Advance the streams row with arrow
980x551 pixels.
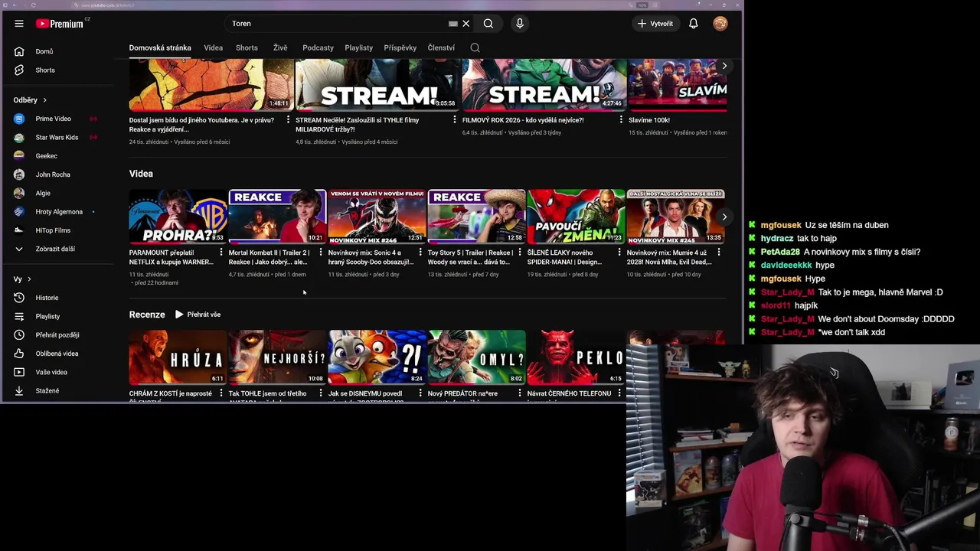tap(724, 67)
